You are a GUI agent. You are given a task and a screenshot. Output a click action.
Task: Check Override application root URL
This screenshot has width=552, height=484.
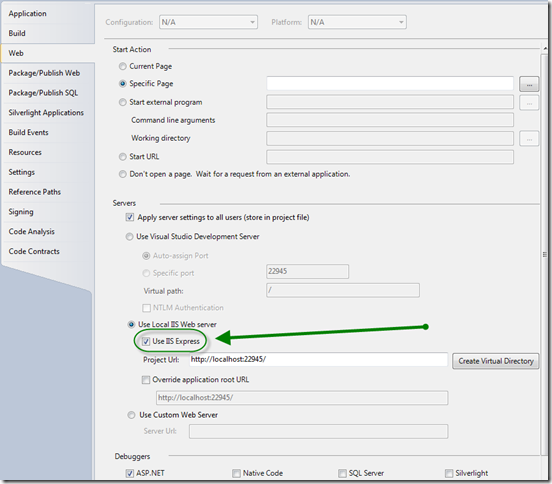point(146,380)
